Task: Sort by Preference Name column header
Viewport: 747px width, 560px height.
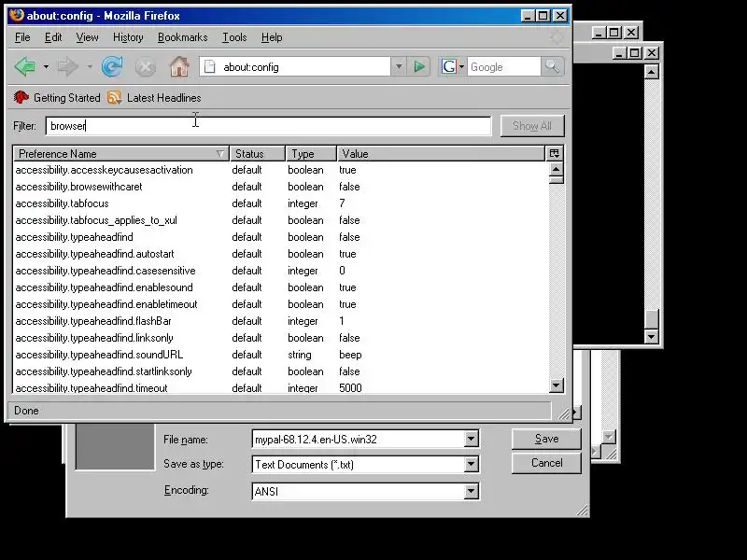Action: pos(121,153)
